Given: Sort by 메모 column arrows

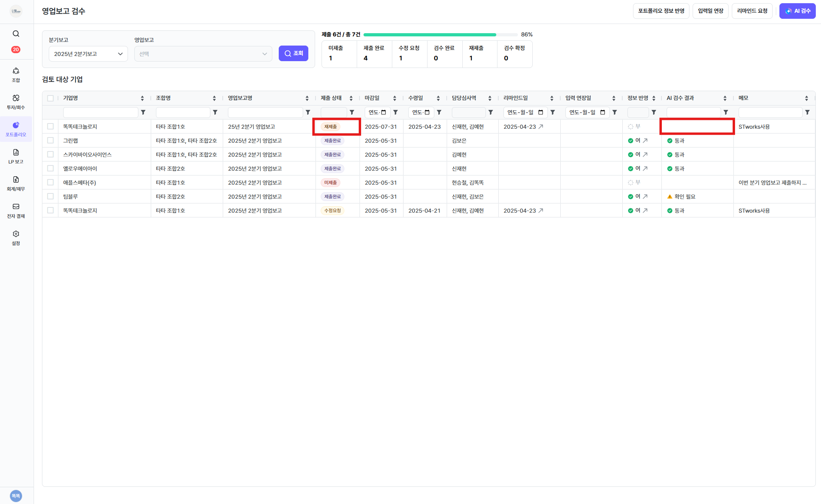Looking at the screenshot, I should click(807, 98).
